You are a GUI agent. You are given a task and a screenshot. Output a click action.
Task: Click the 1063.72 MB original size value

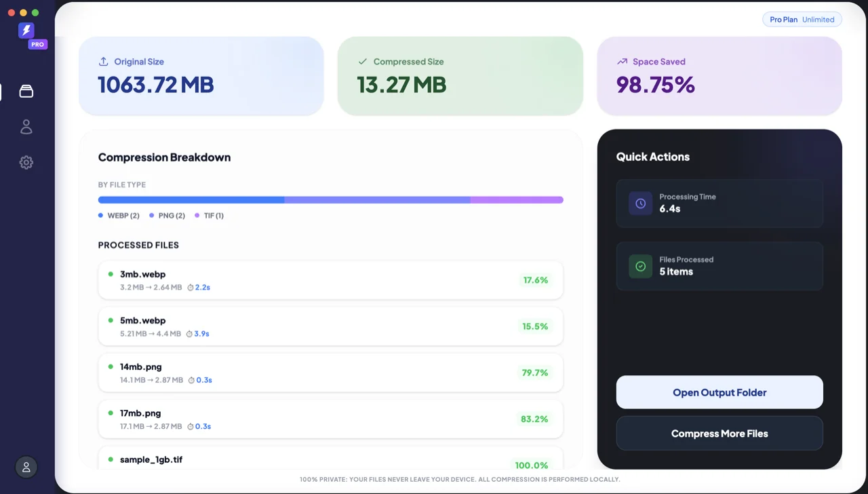[x=156, y=85]
